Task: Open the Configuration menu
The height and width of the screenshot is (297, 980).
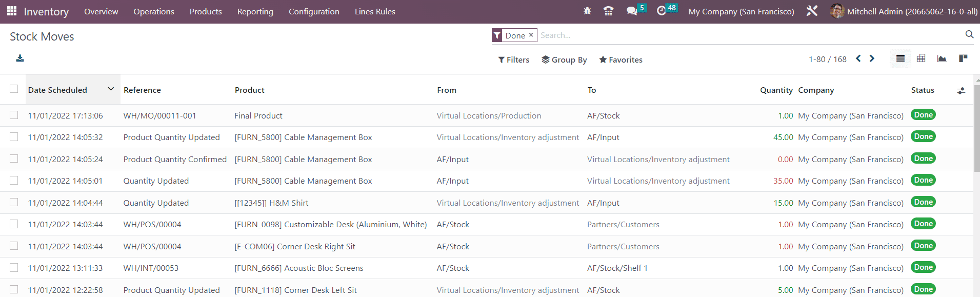Action: [314, 11]
